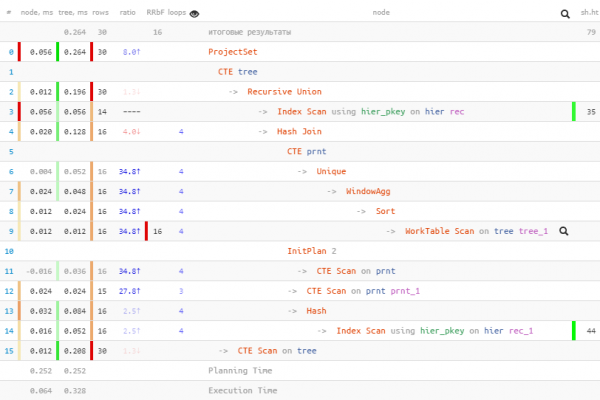Screen dimensions: 600x400
Task: Click the red bar next to RRbF value 16
Action: (146, 231)
